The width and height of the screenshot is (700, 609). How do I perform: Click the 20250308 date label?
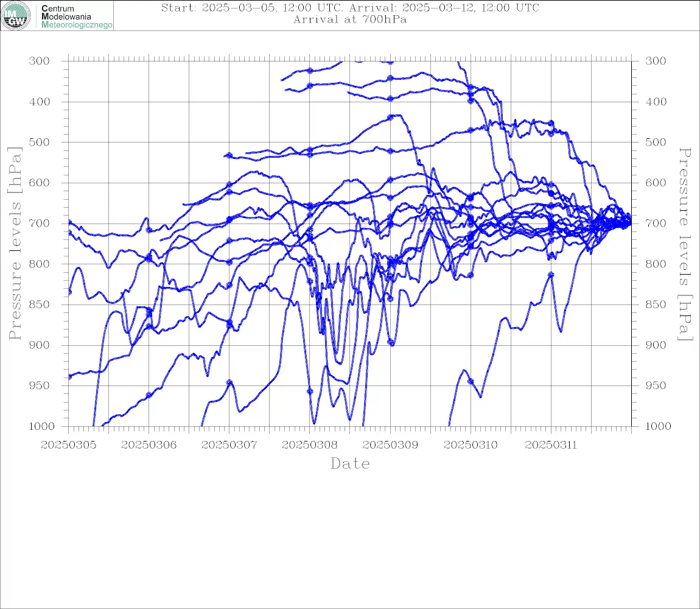[x=309, y=445]
